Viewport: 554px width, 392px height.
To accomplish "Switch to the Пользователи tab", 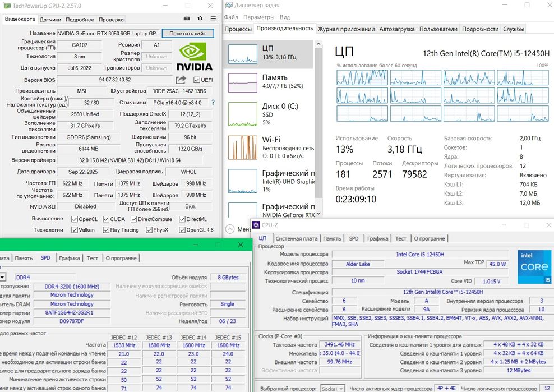I will [x=438, y=29].
